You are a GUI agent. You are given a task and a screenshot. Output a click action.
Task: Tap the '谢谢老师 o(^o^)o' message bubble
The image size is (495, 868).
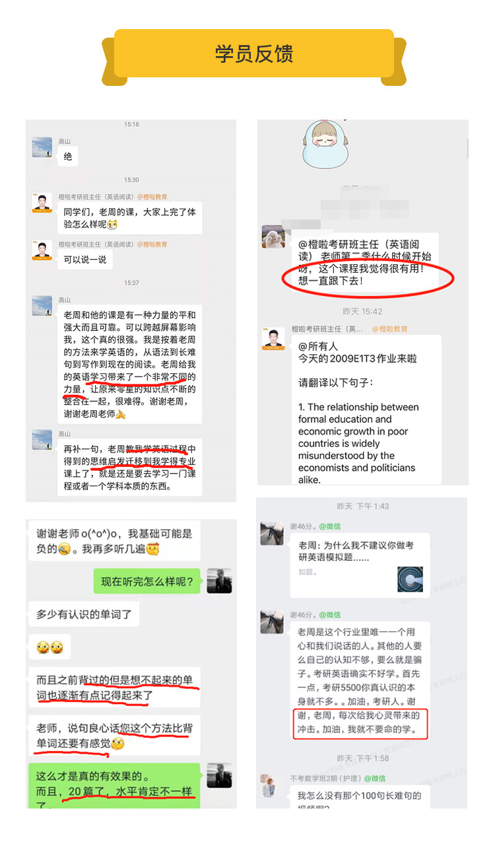point(114,541)
